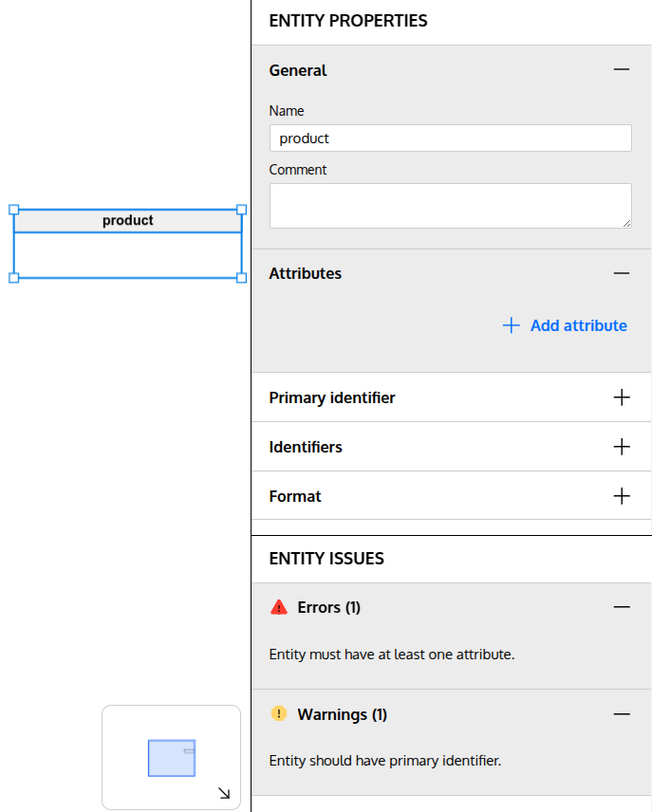Expand the Identifiers section
Viewport: 652px width, 812px height.
click(x=622, y=447)
